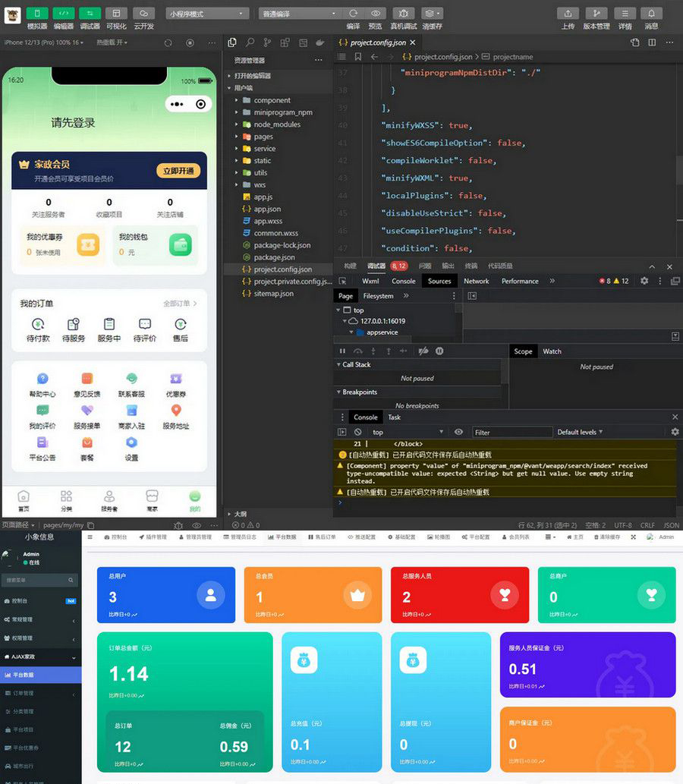Toggle the 可视化 panel
Viewport: 683px width, 784px height.
pyautogui.click(x=116, y=13)
